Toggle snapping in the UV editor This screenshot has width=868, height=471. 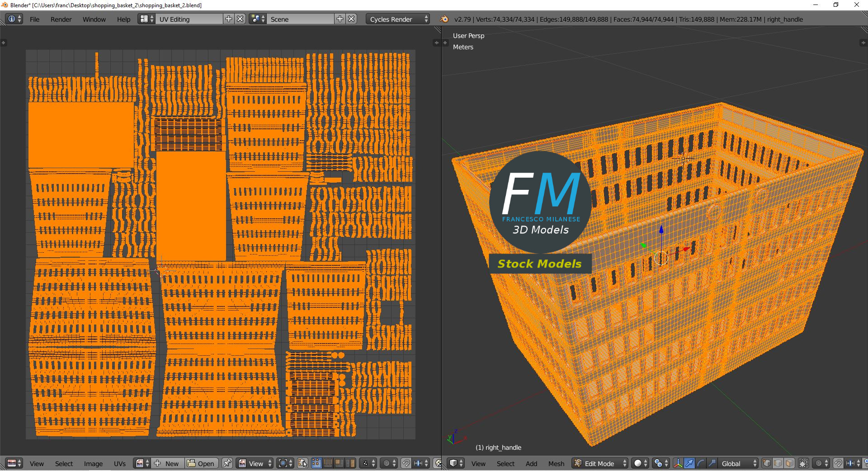click(406, 463)
